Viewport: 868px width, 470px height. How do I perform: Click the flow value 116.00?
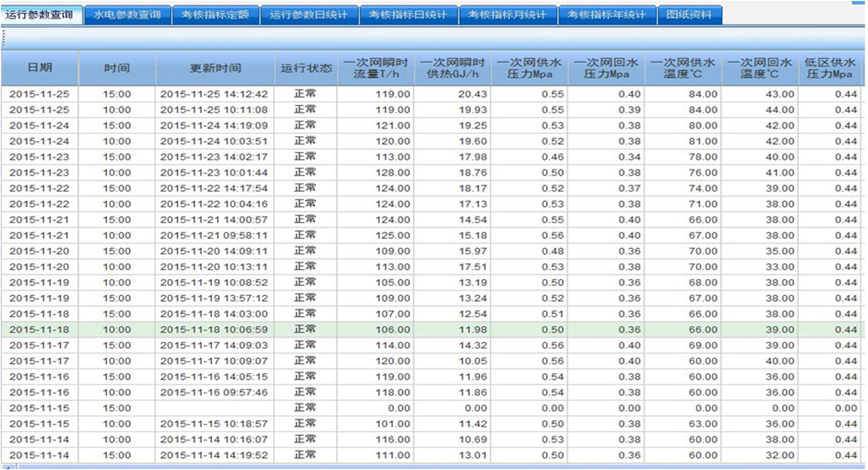point(393,440)
